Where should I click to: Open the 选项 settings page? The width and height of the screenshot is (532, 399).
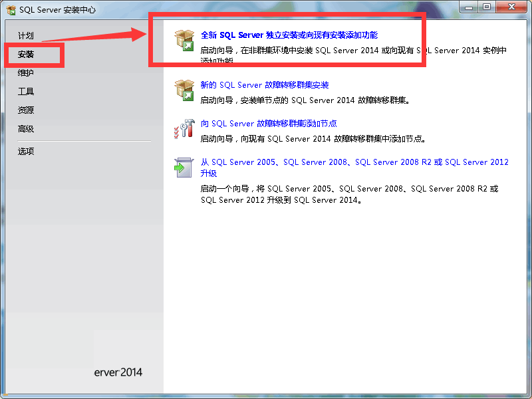tap(25, 151)
